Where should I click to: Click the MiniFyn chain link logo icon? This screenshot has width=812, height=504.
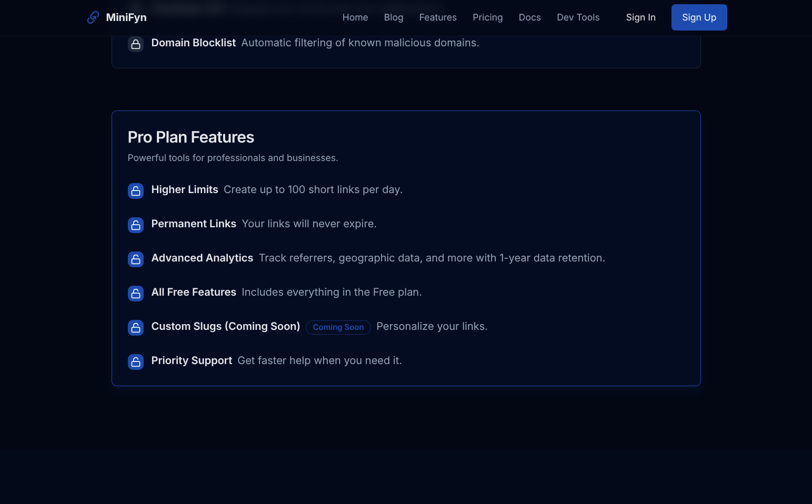[x=93, y=17]
